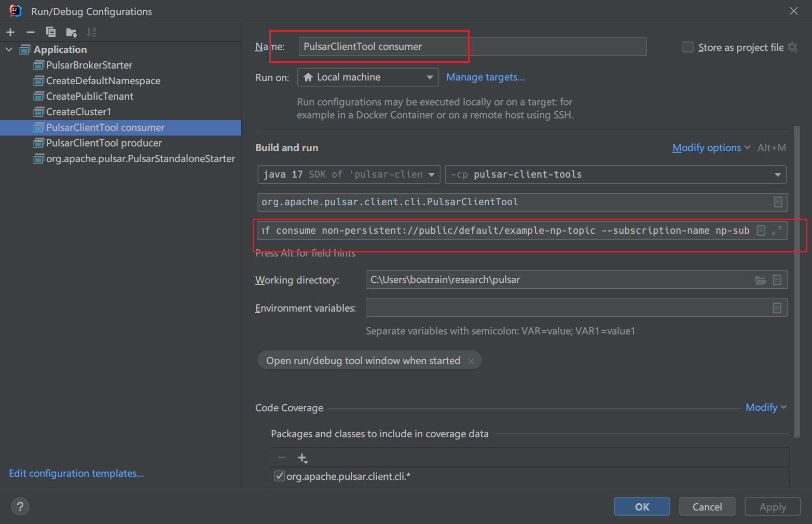The image size is (812, 524).
Task: Open the java 17 SDK dropdown
Action: pyautogui.click(x=349, y=174)
